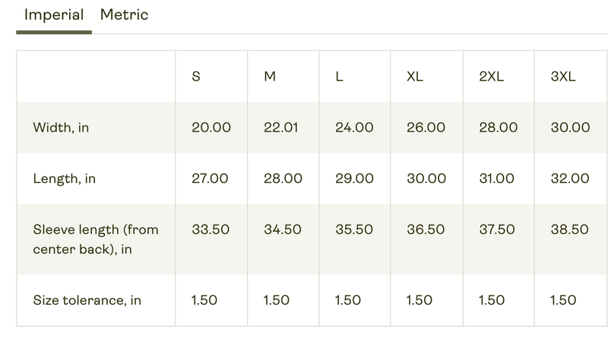
Task: Select the Imperial tab
Action: point(54,14)
